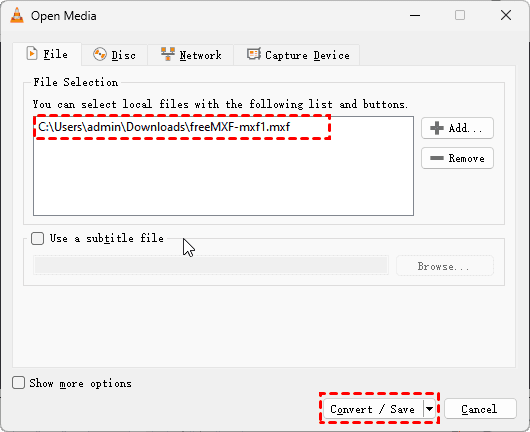
Task: Click the Capture Device card icon
Action: [254, 54]
